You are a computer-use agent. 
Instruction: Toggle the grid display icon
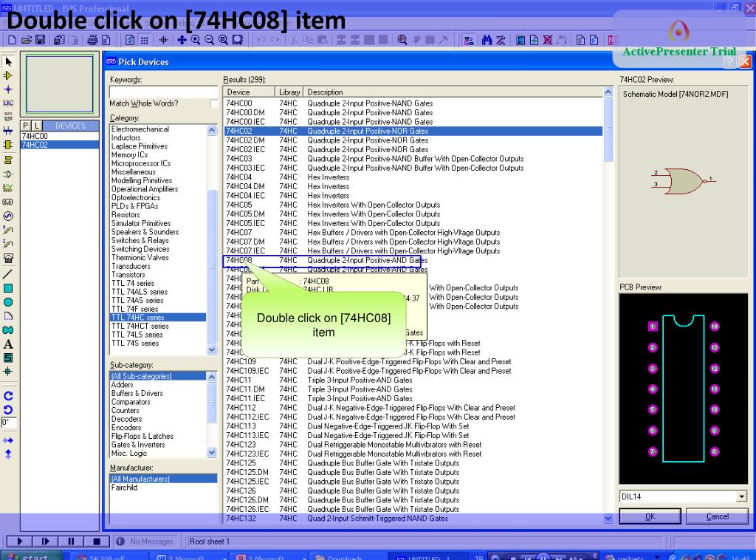(144, 40)
